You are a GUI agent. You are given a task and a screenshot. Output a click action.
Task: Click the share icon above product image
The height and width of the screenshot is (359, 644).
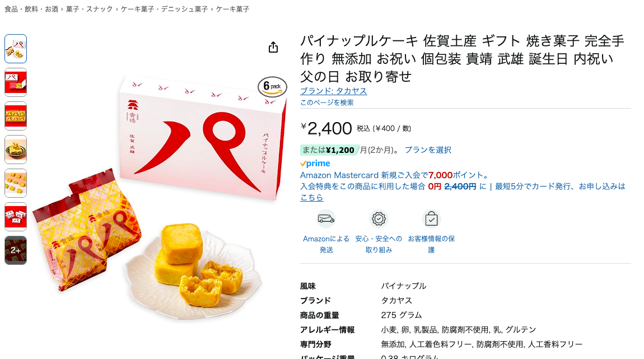(x=273, y=47)
